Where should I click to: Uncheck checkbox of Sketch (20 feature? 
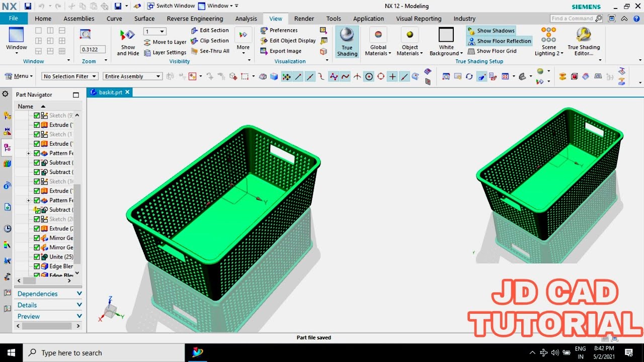pos(37,219)
